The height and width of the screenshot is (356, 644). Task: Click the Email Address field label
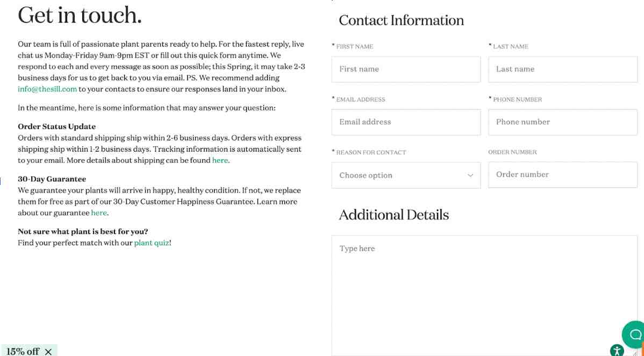360,99
